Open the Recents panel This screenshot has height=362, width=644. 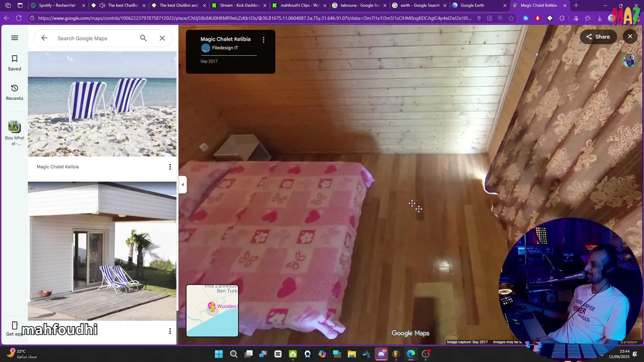[x=15, y=93]
